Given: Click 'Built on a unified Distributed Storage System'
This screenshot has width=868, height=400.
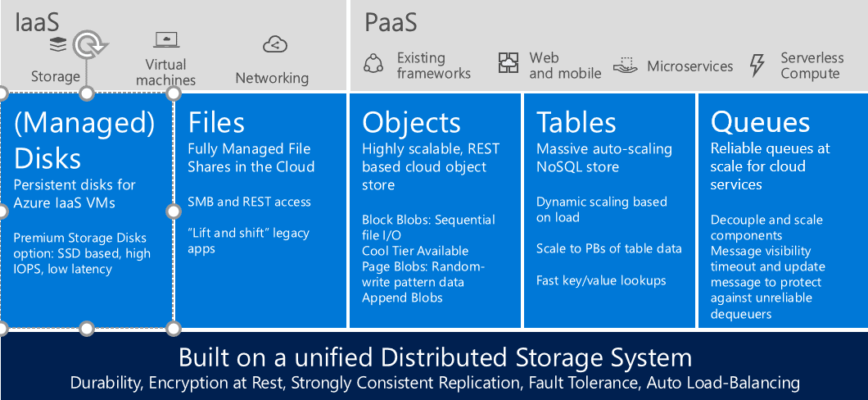Looking at the screenshot, I should point(435,358).
